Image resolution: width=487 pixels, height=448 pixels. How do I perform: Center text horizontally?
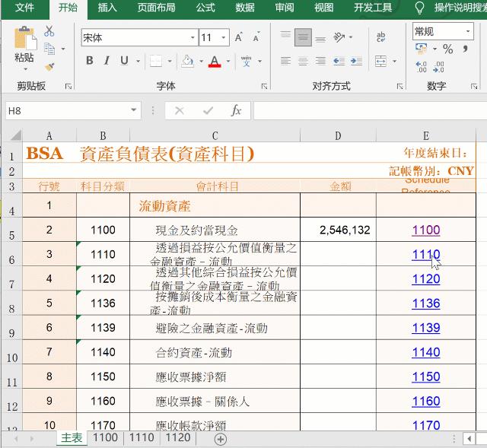(303, 61)
